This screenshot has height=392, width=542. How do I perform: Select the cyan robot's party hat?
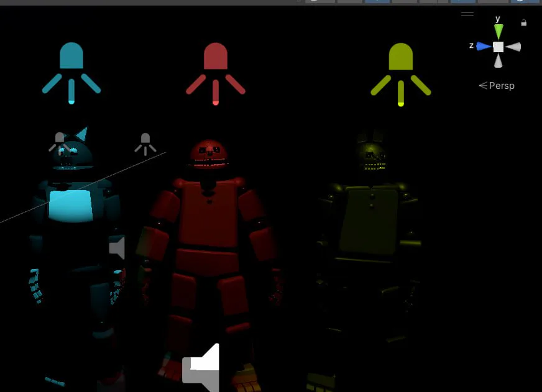[82, 134]
